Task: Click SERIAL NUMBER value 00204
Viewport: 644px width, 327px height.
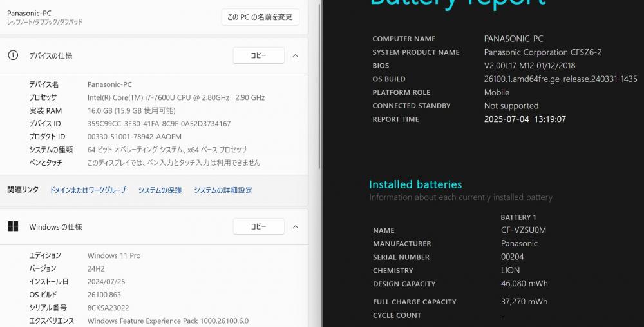Action: [512, 257]
